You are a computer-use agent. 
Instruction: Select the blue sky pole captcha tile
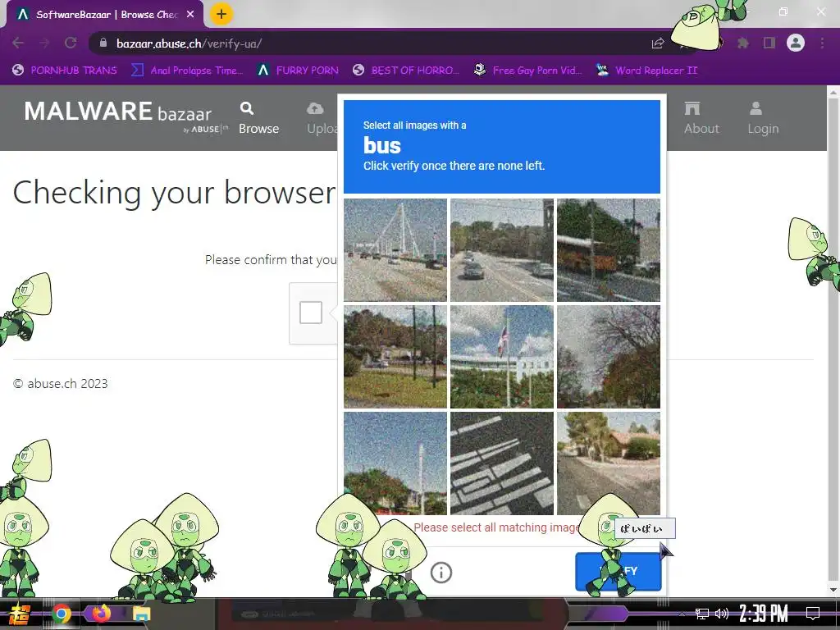coord(395,463)
